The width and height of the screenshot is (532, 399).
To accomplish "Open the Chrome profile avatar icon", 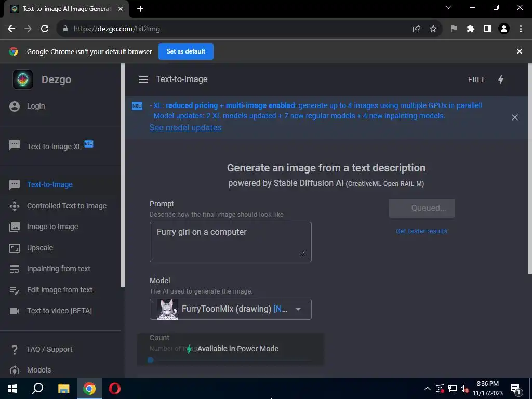I will 504,29.
